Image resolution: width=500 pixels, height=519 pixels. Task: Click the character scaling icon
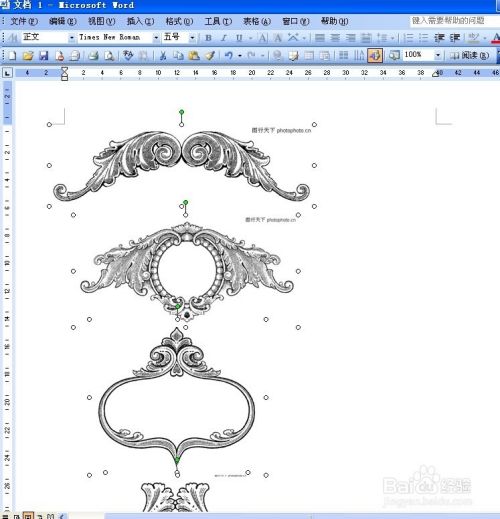pos(293,37)
